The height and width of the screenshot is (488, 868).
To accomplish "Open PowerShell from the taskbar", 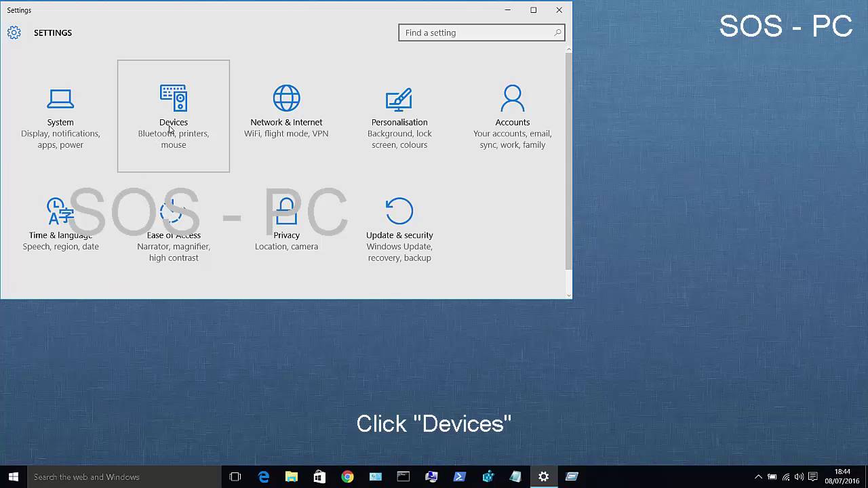I will click(459, 476).
